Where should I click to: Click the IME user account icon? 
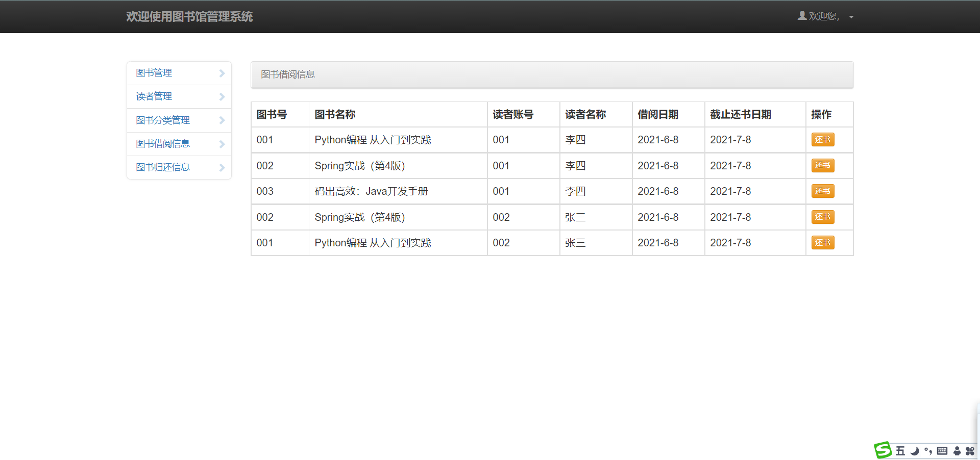(957, 451)
